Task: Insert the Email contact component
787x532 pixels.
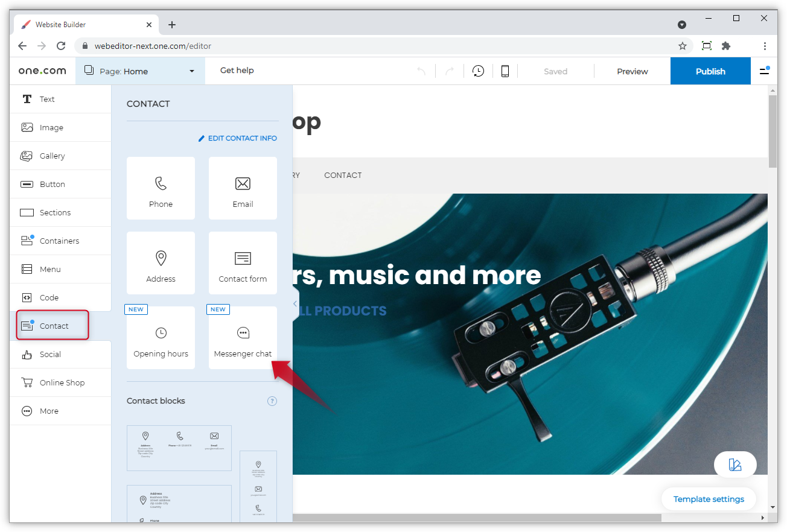Action: (243, 188)
